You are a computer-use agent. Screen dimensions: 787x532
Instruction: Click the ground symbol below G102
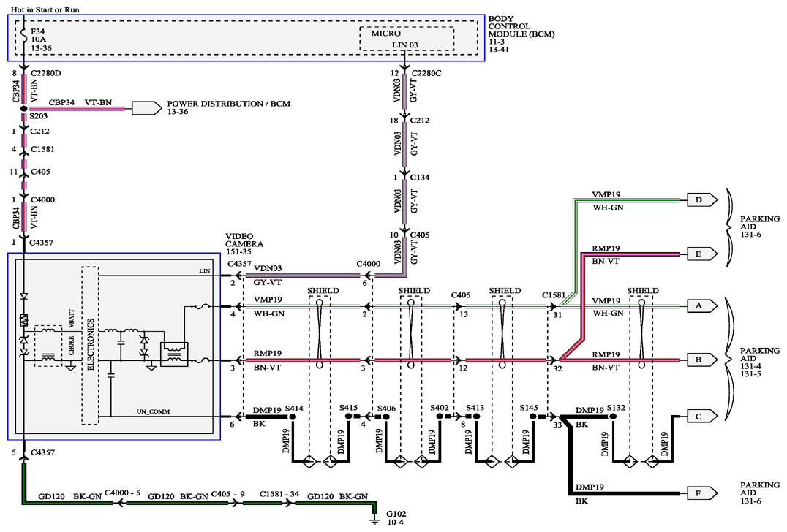[x=374, y=520]
